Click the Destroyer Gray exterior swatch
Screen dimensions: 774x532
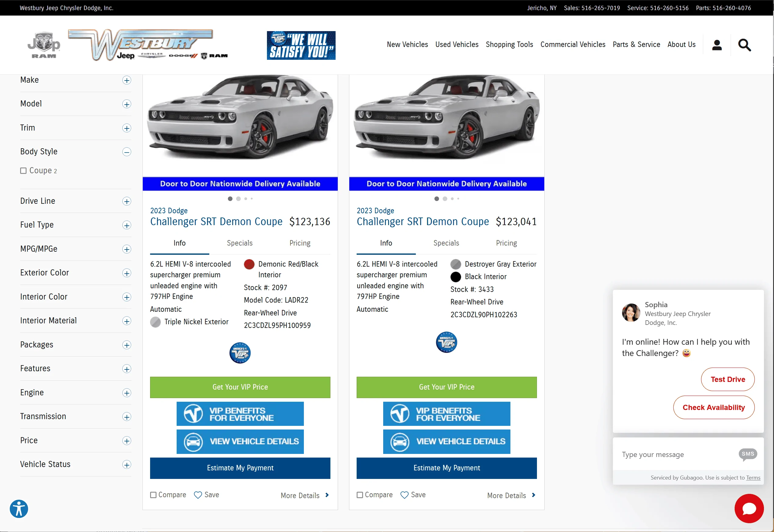click(x=456, y=264)
